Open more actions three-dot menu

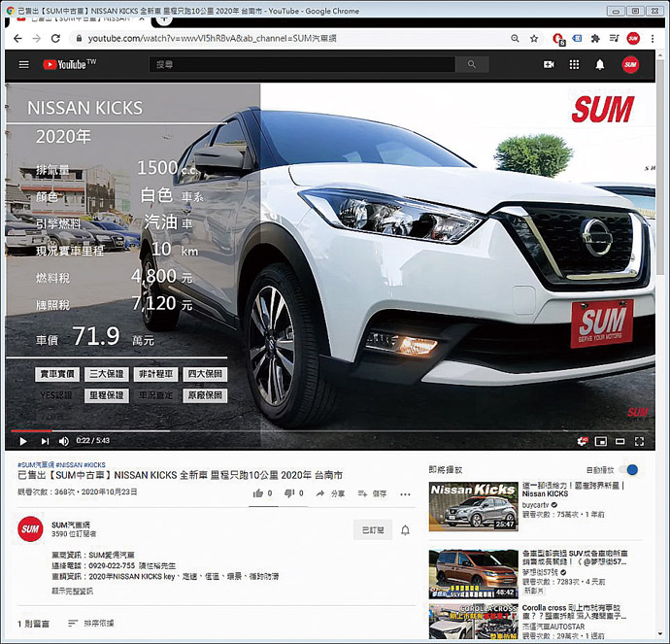pos(405,494)
